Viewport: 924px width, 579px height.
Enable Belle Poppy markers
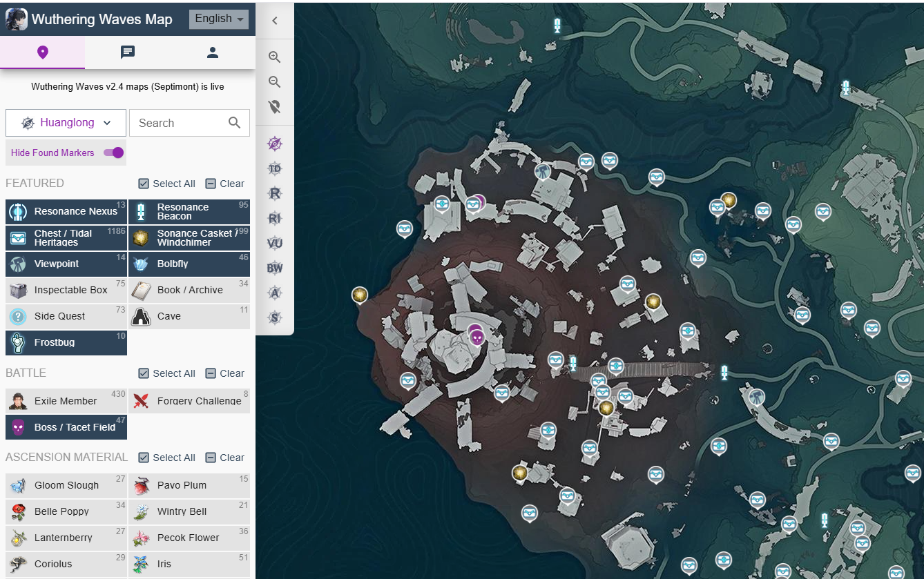(x=66, y=511)
